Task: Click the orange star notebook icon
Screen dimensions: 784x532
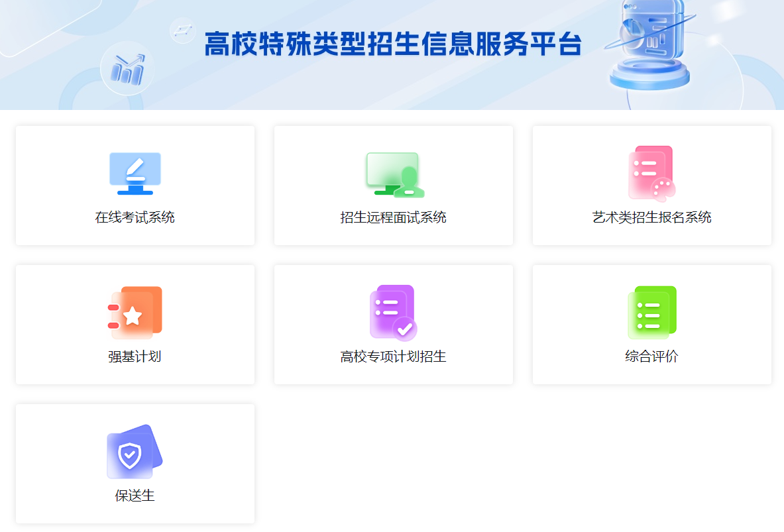Action: [x=135, y=313]
